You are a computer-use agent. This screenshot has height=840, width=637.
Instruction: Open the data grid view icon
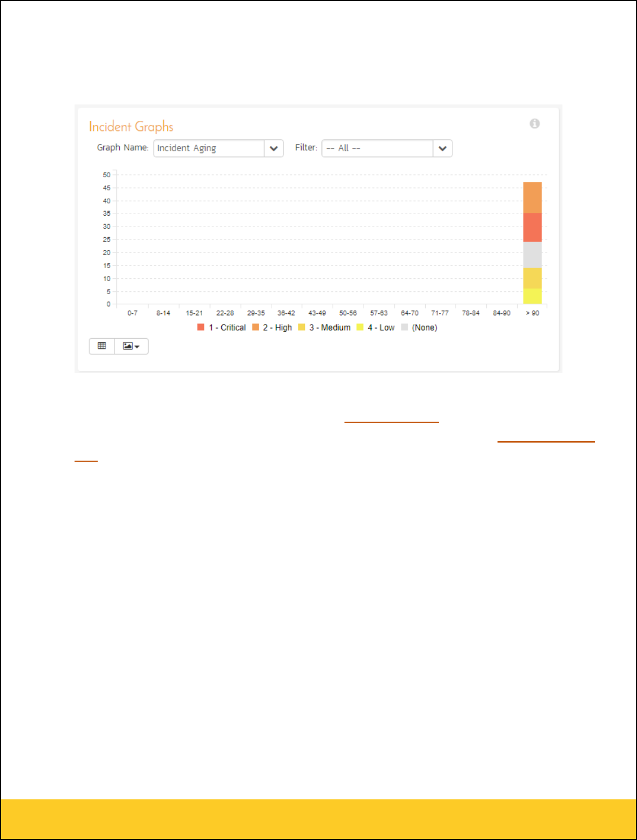pos(102,346)
